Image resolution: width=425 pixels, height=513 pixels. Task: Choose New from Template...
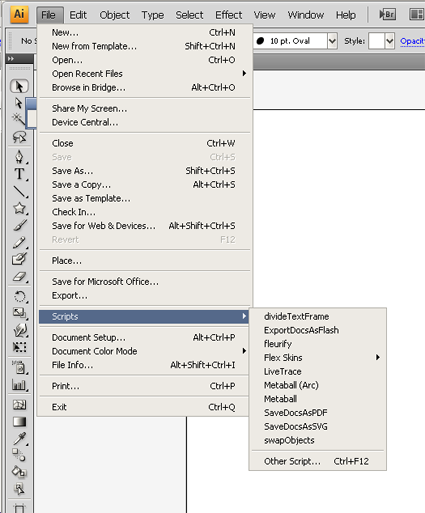coord(144,46)
